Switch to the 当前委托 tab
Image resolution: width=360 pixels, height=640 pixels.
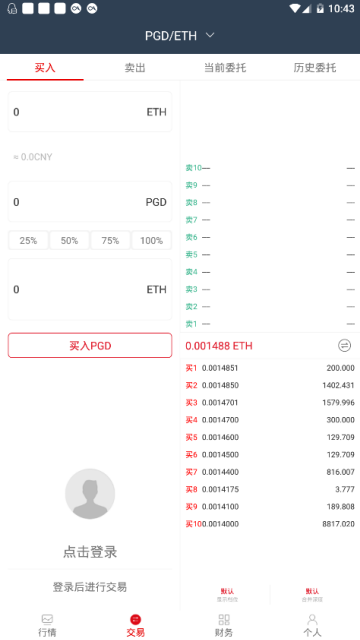tap(225, 68)
